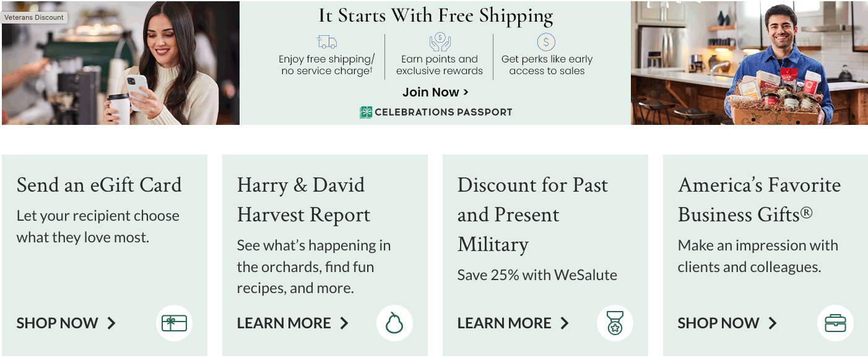868x358 pixels.
Task: Select Discount for Past and Present Military heading
Action: click(x=532, y=215)
